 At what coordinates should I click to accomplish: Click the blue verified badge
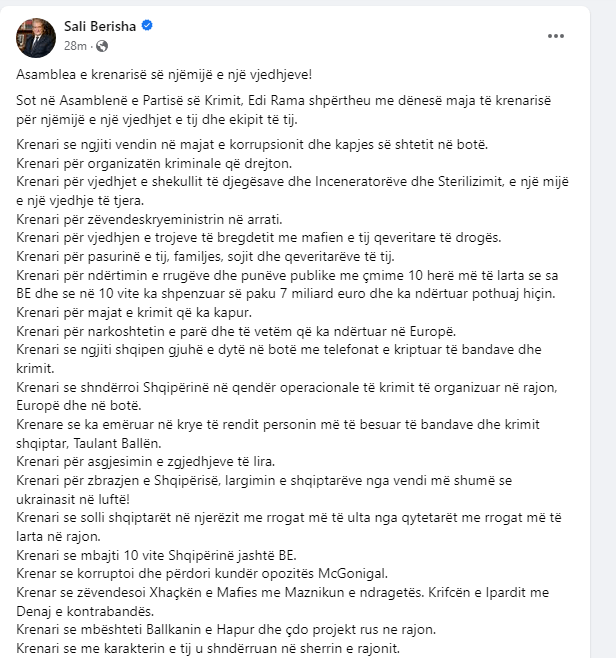147,28
